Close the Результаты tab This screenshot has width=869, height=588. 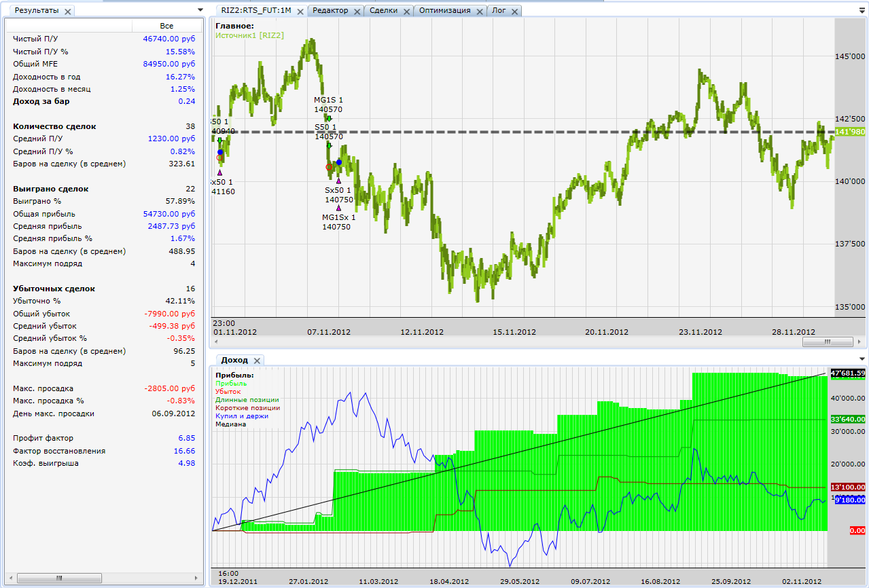tap(67, 12)
